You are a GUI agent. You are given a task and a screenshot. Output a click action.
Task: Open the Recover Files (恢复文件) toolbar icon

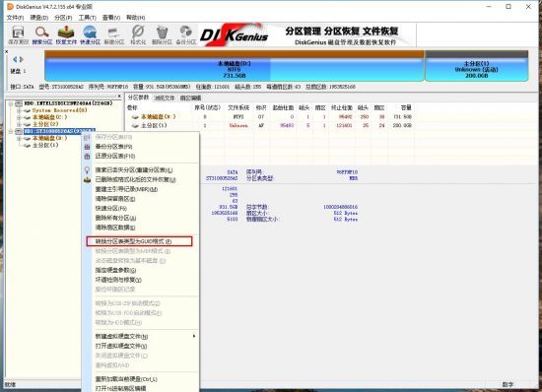[66, 35]
